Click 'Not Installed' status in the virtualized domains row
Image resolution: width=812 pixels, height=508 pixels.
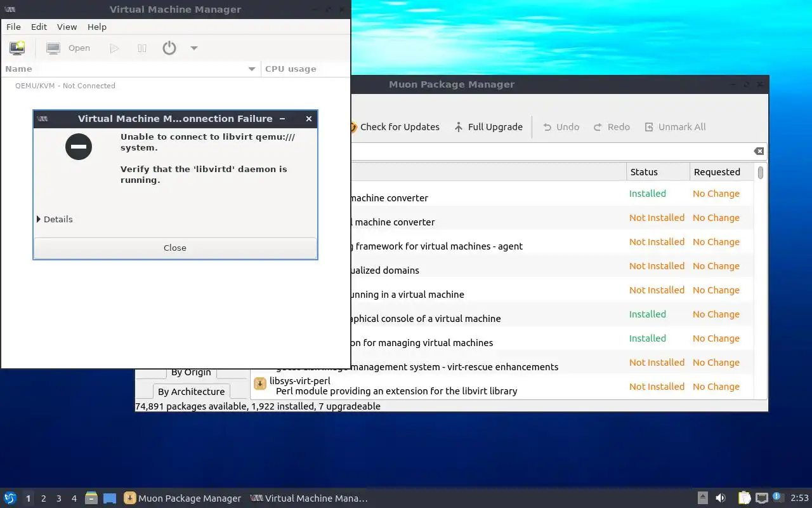657,266
